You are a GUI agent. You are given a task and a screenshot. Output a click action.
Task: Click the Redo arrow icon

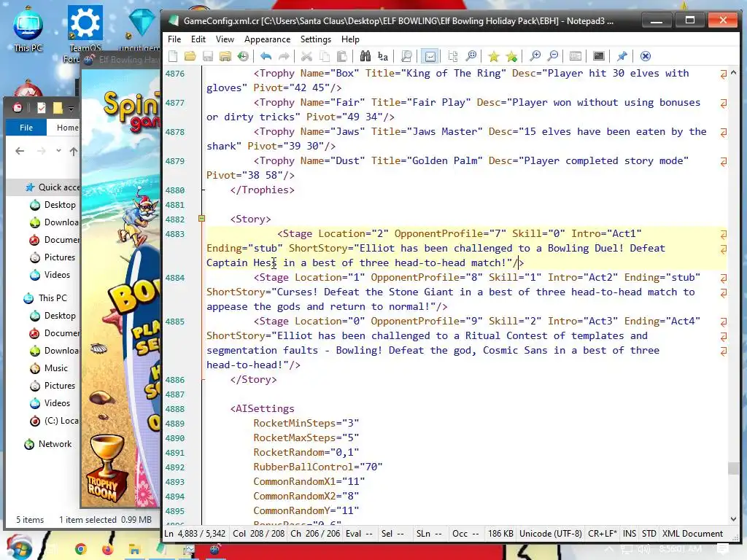pyautogui.click(x=284, y=56)
